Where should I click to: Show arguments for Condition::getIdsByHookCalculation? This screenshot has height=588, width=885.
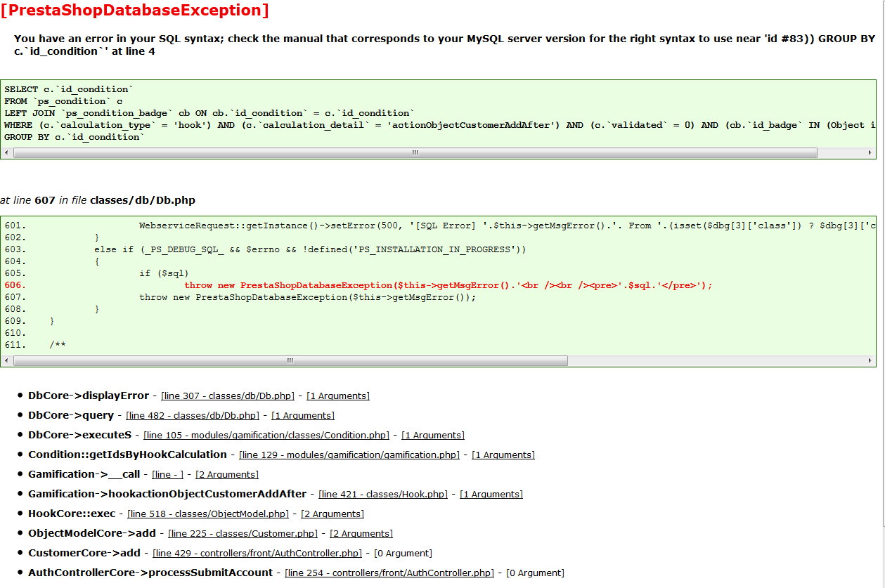pos(503,455)
